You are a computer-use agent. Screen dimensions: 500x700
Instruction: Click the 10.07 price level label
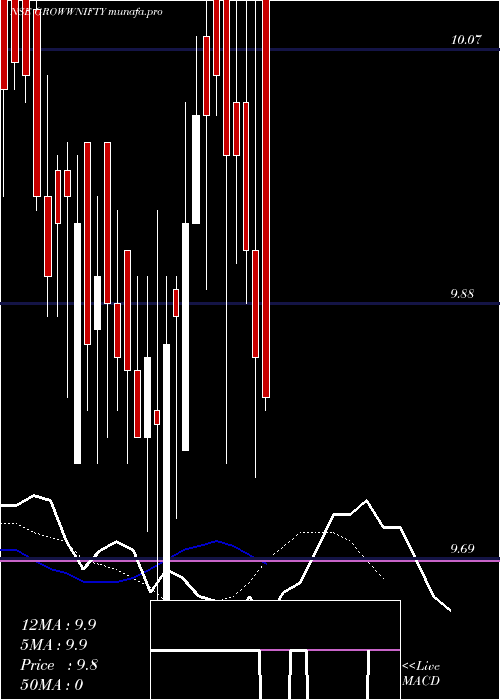coord(466,40)
